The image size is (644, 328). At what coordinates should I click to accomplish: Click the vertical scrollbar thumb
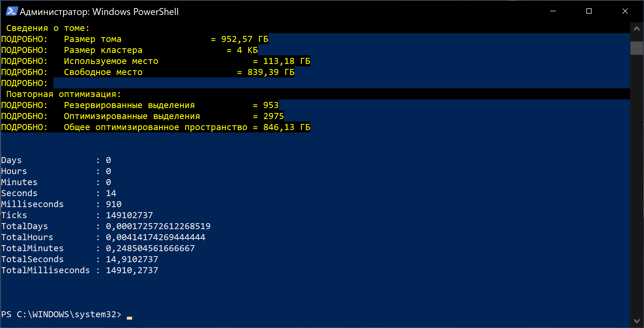637,48
